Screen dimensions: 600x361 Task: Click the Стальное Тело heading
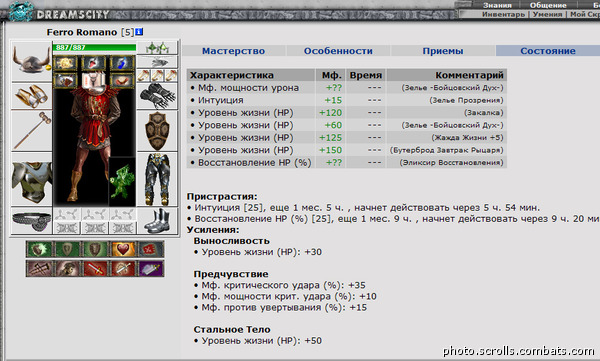pyautogui.click(x=232, y=329)
